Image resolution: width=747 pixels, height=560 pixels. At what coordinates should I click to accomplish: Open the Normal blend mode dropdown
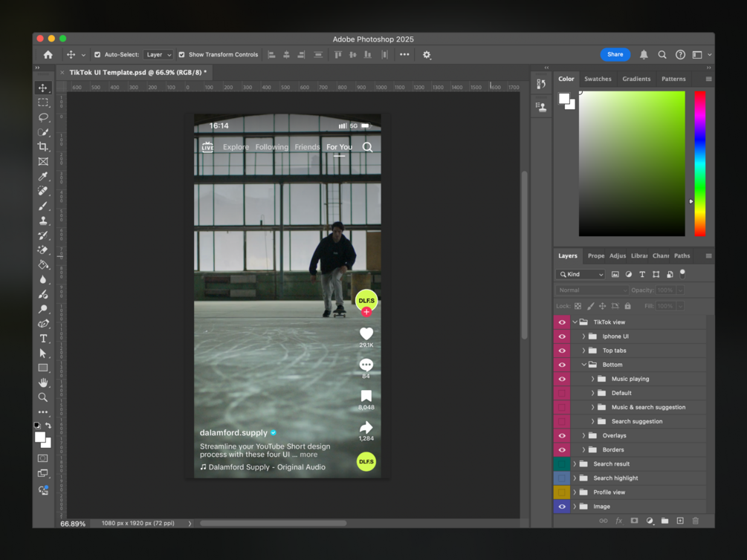click(x=592, y=290)
